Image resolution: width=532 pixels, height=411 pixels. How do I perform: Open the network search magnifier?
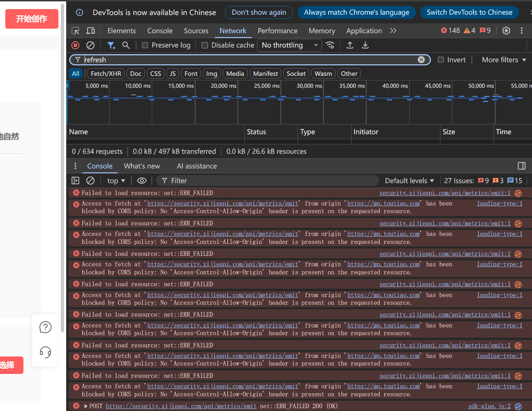126,45
